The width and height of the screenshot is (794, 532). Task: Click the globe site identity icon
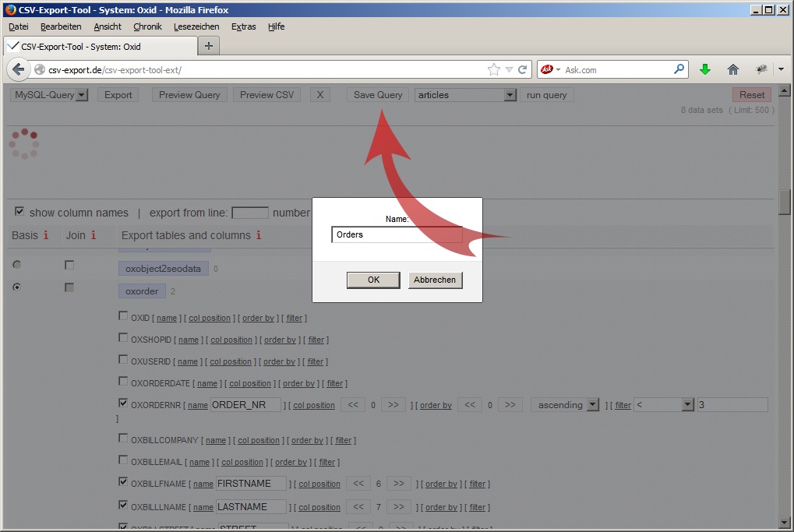tap(40, 70)
